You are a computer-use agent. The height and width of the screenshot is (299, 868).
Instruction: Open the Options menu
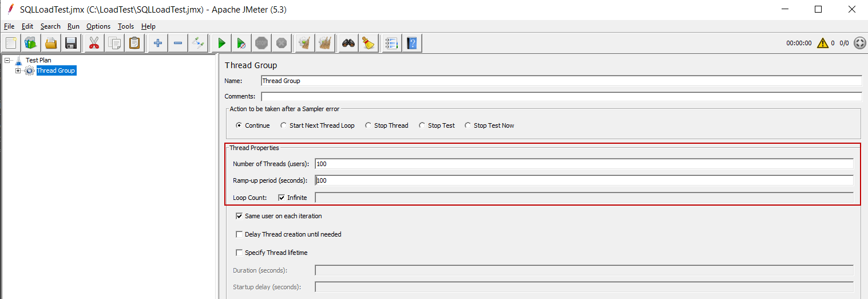tap(98, 26)
